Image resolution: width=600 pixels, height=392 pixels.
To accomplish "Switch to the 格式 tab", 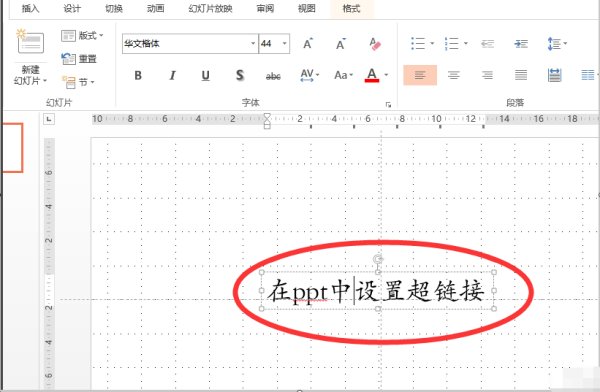I will point(351,8).
